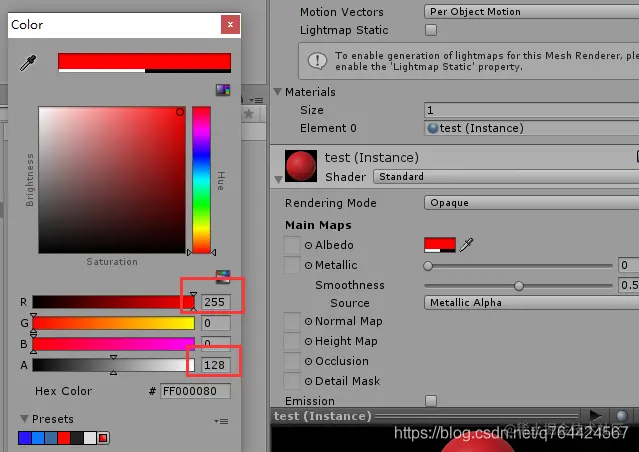Screen dimensions: 639x452
Task: Click the Metallic slider handle
Action: [428, 266]
